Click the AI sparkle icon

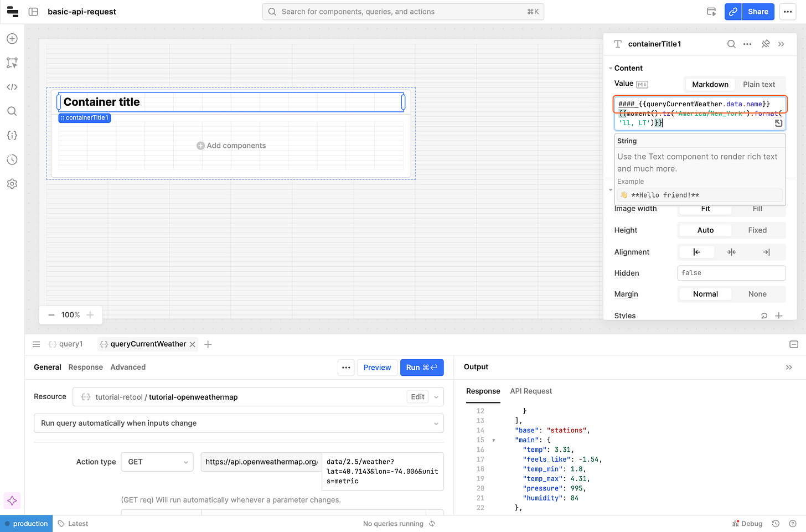(12, 500)
